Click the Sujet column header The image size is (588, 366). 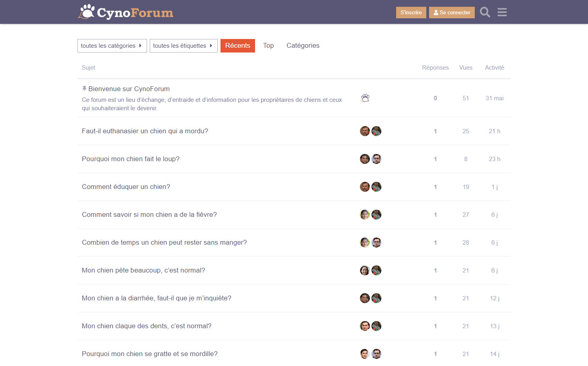pyautogui.click(x=89, y=68)
